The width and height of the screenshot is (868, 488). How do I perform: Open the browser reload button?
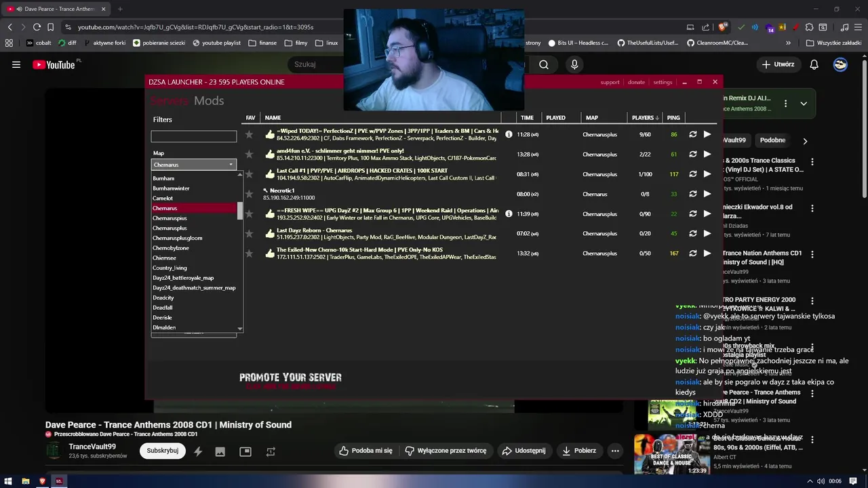[37, 27]
